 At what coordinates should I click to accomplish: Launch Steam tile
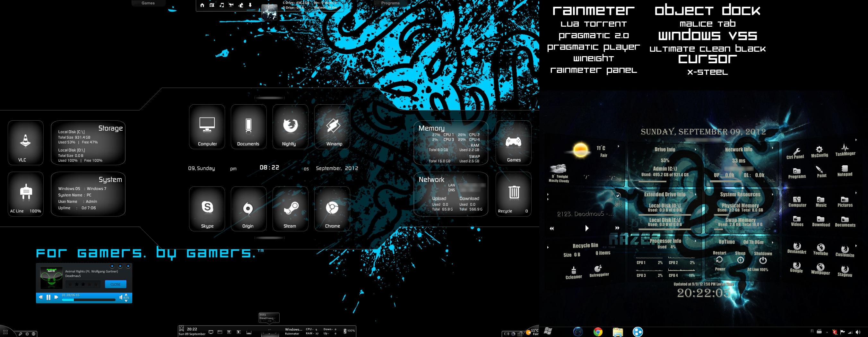290,209
